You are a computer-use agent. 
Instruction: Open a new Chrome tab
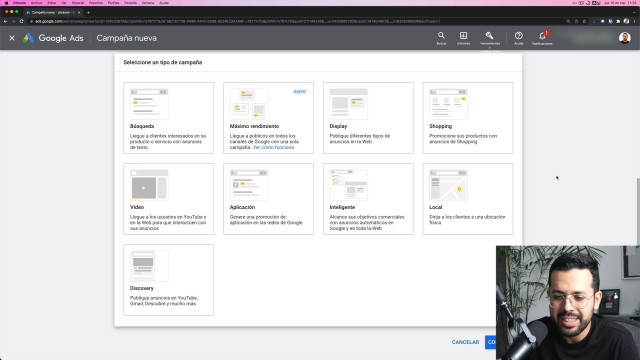click(89, 12)
